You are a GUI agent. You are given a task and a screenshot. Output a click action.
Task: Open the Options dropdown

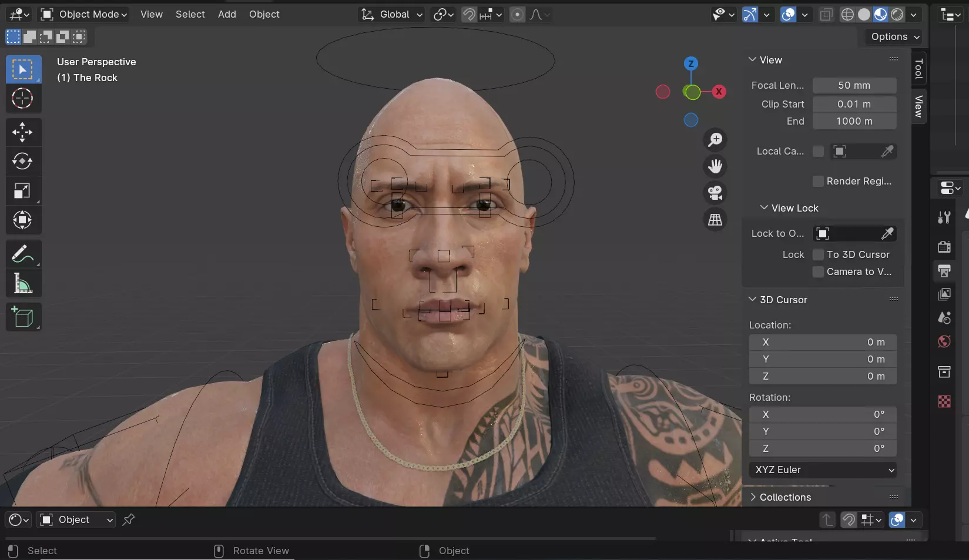[895, 36]
